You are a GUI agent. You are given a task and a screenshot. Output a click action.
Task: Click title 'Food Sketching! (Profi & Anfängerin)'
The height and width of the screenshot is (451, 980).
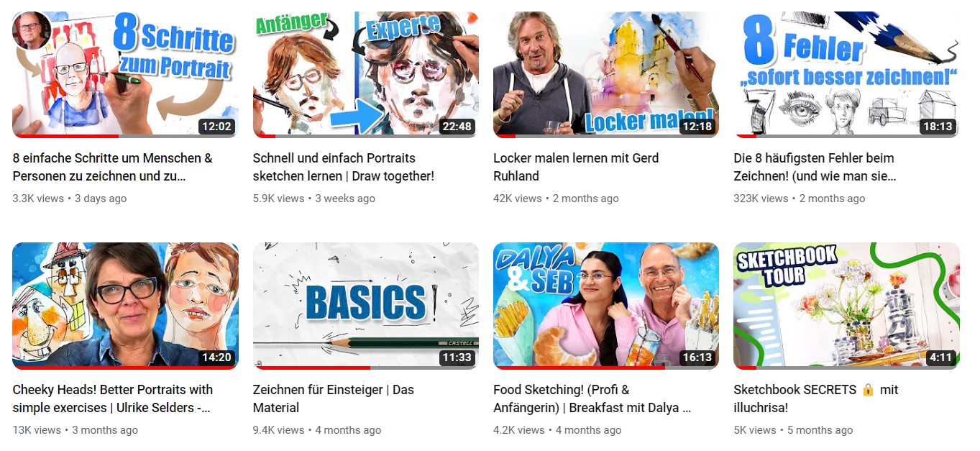[x=592, y=398]
